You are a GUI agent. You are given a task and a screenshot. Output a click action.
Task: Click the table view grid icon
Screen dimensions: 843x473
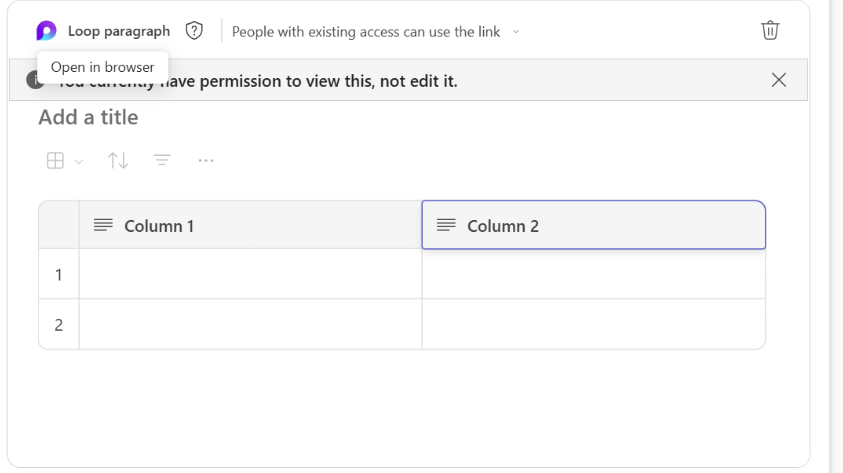point(56,160)
